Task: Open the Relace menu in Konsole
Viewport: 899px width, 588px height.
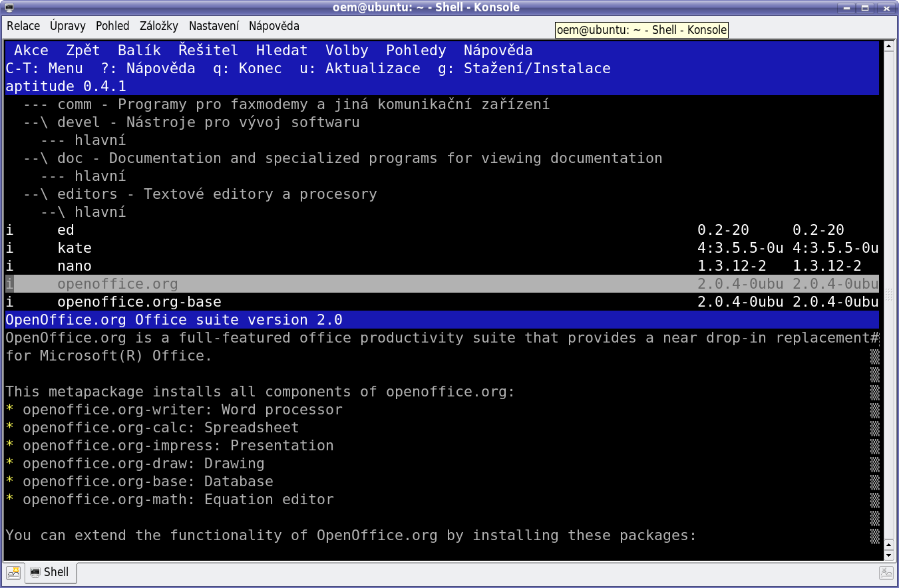Action: (x=23, y=26)
